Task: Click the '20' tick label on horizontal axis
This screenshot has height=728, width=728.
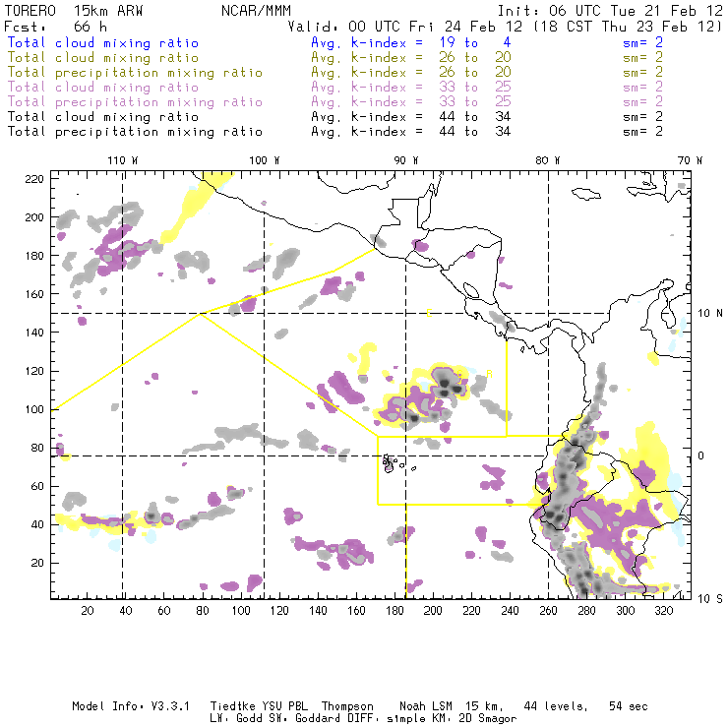Action: pos(88,611)
